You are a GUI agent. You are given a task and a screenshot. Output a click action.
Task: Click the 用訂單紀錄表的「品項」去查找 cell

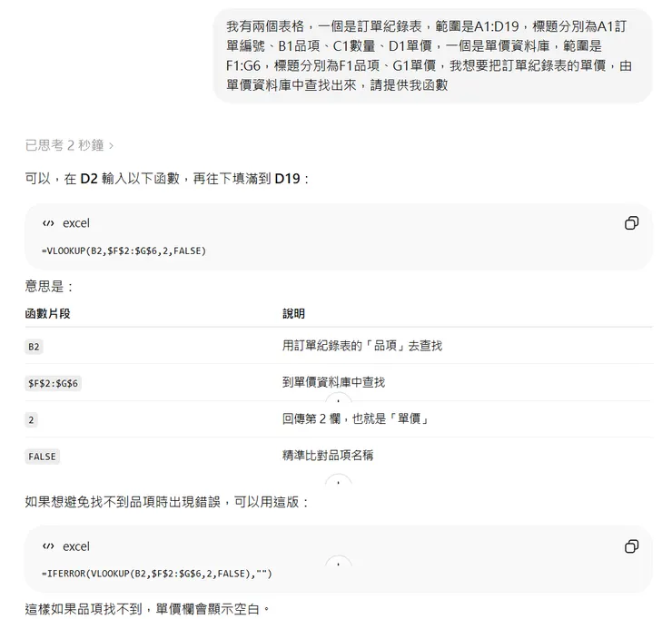coord(362,346)
